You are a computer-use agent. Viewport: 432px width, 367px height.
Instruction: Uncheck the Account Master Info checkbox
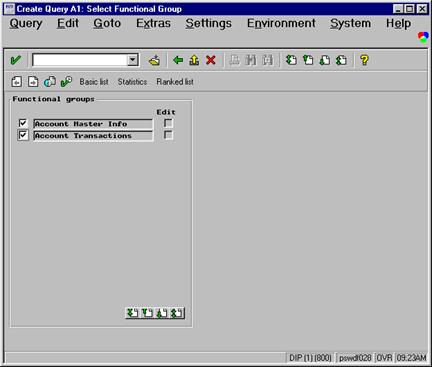point(23,123)
